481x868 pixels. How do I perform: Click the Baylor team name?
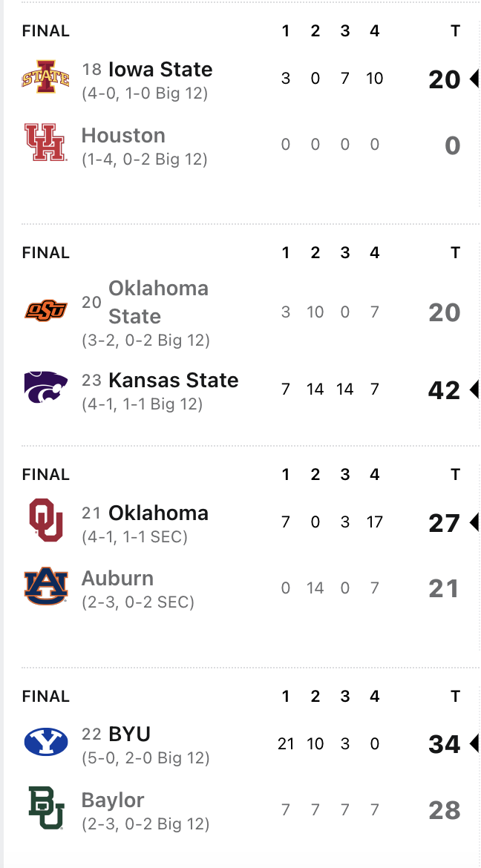pos(113,800)
